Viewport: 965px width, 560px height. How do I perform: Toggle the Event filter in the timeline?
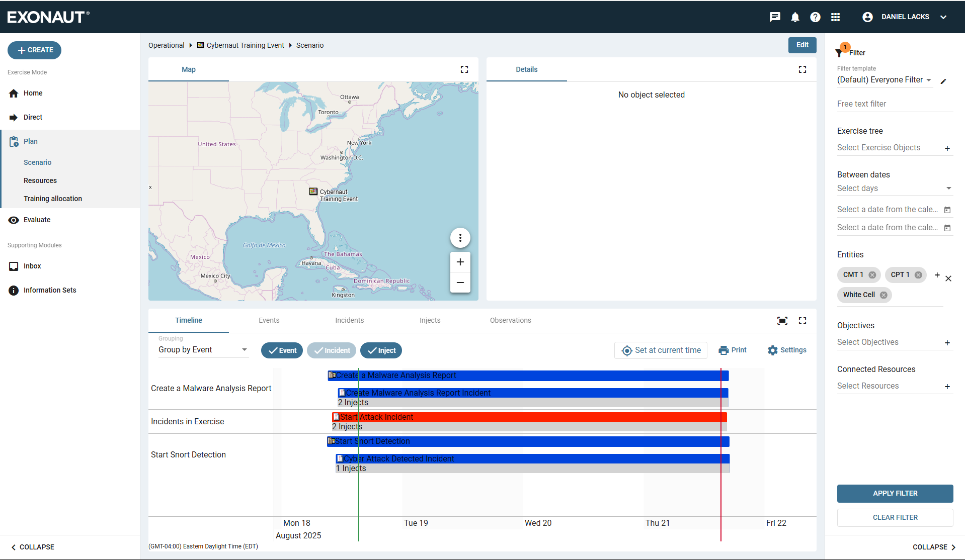[x=282, y=350]
